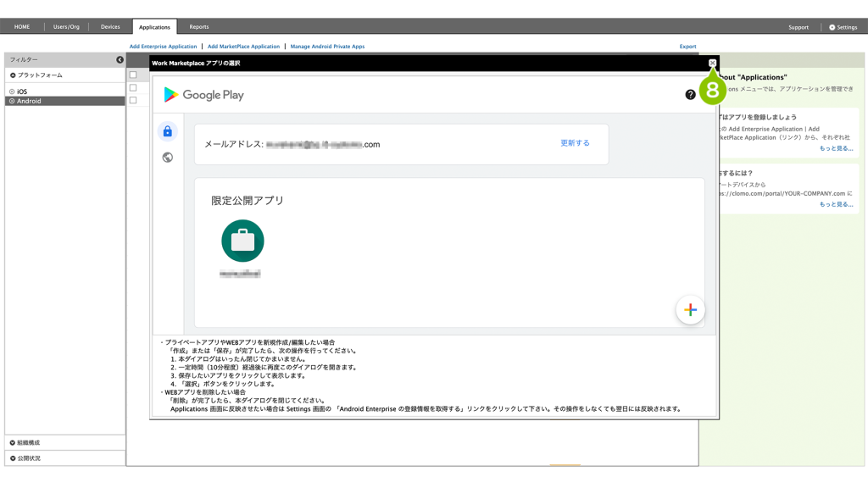This screenshot has width=868, height=488.
Task: Click first もっと見る link in About panel
Action: 836,148
